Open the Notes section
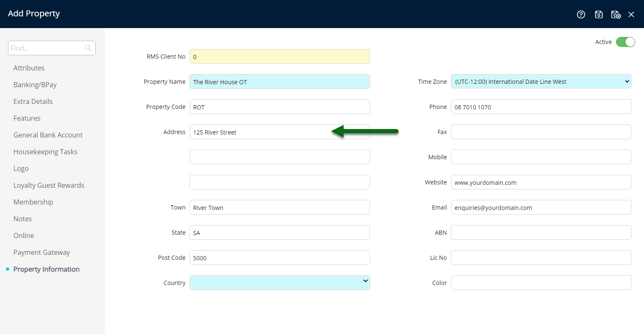Screen dimensions: 644x334 pos(22,218)
